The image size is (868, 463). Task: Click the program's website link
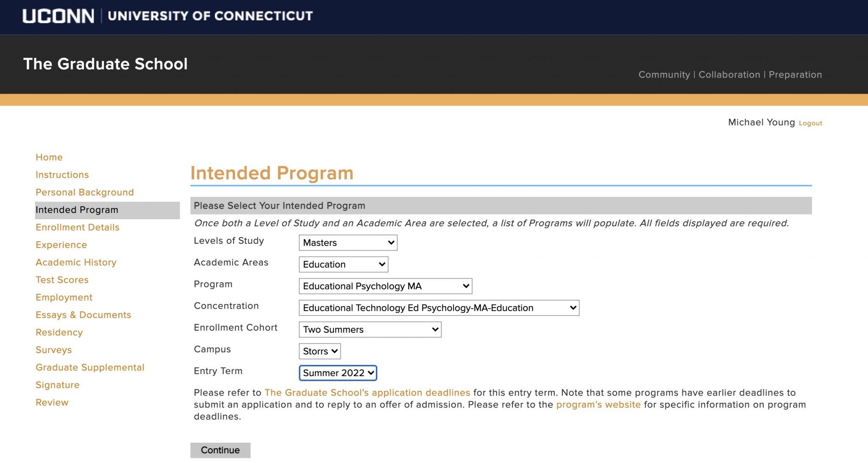point(598,404)
